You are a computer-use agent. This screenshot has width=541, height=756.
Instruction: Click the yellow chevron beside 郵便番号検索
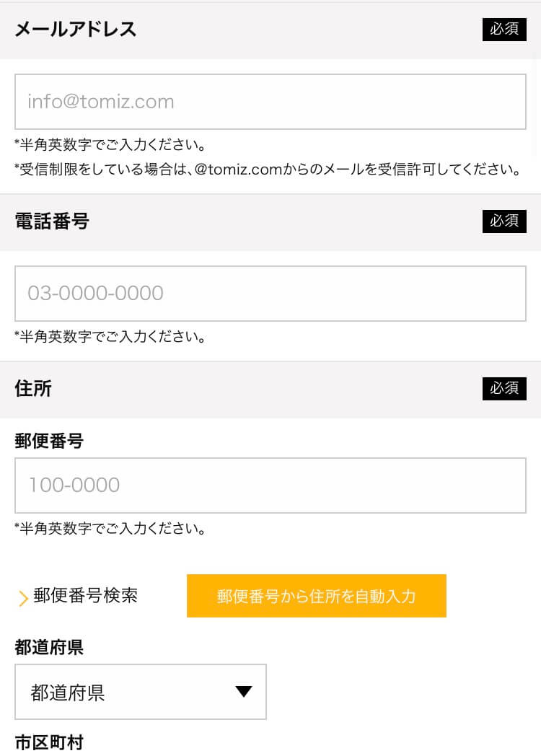coord(22,598)
